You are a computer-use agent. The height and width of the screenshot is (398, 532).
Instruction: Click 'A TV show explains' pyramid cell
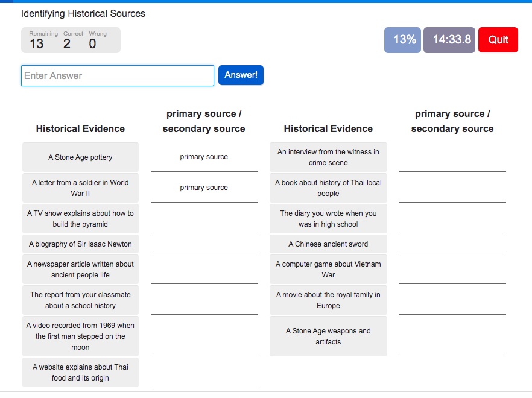coord(80,218)
